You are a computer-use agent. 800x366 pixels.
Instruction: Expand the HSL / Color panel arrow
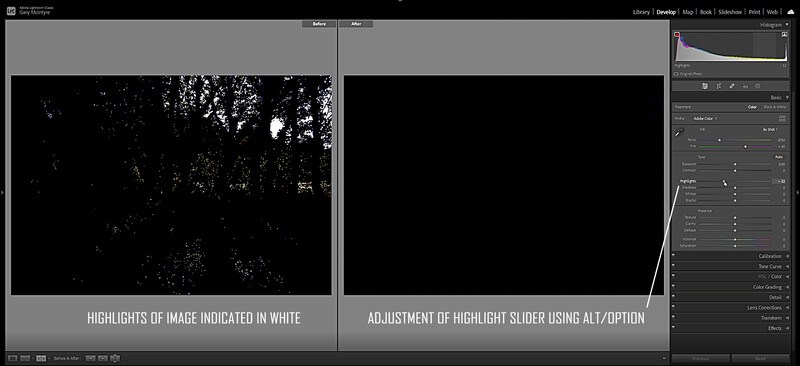click(787, 277)
